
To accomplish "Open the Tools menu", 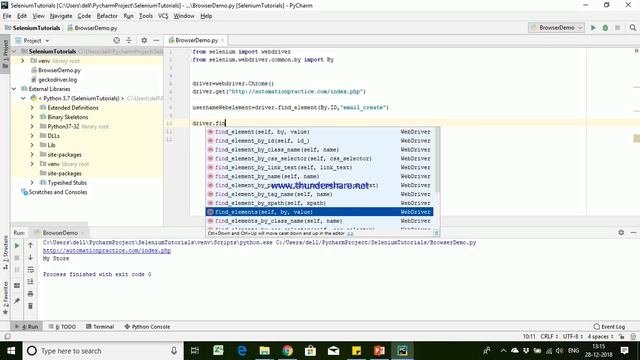I will point(146,16).
